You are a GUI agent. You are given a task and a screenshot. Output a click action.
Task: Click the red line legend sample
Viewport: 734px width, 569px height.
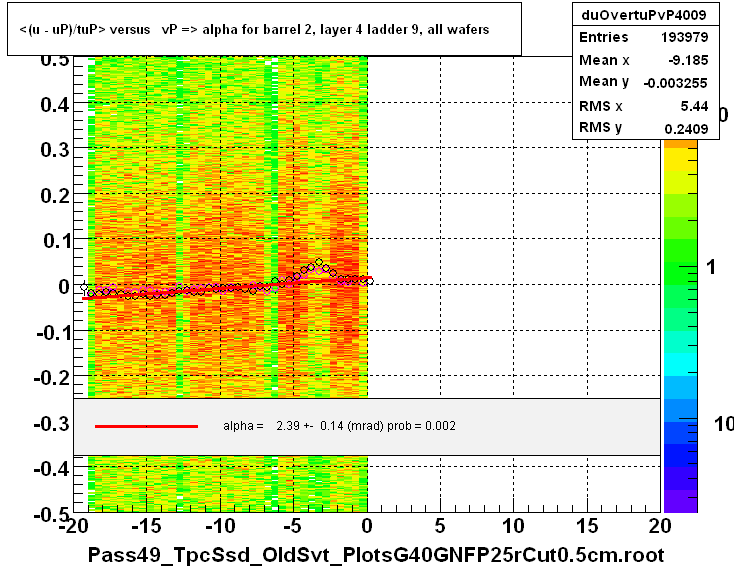146,426
